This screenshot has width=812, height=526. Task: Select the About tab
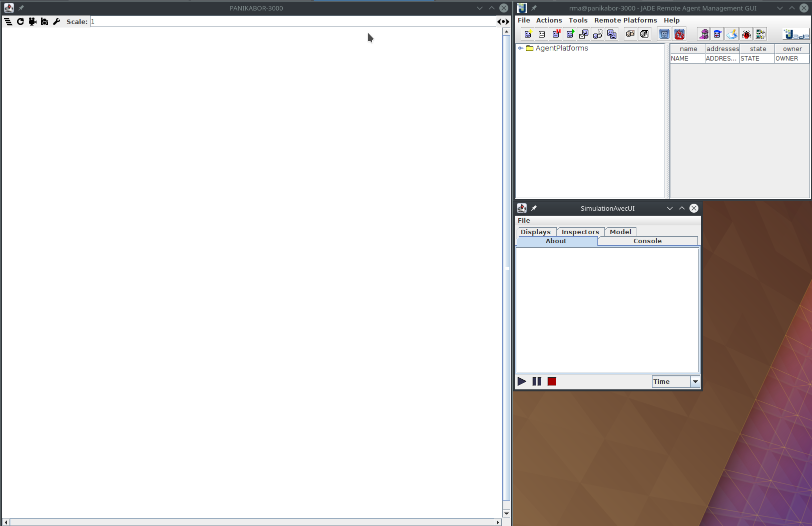[556, 241]
